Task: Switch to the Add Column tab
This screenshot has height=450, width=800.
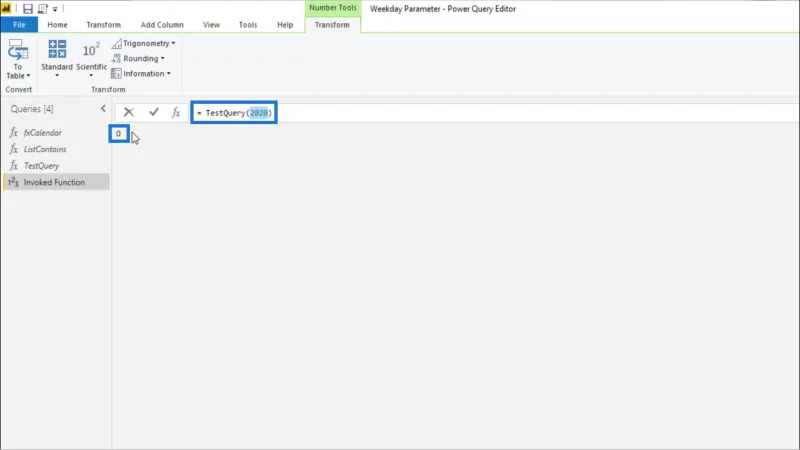Action: pos(162,24)
